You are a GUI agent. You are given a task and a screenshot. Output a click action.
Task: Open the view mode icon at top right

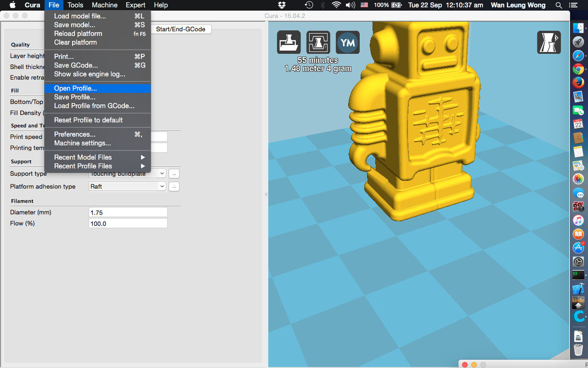(x=549, y=42)
